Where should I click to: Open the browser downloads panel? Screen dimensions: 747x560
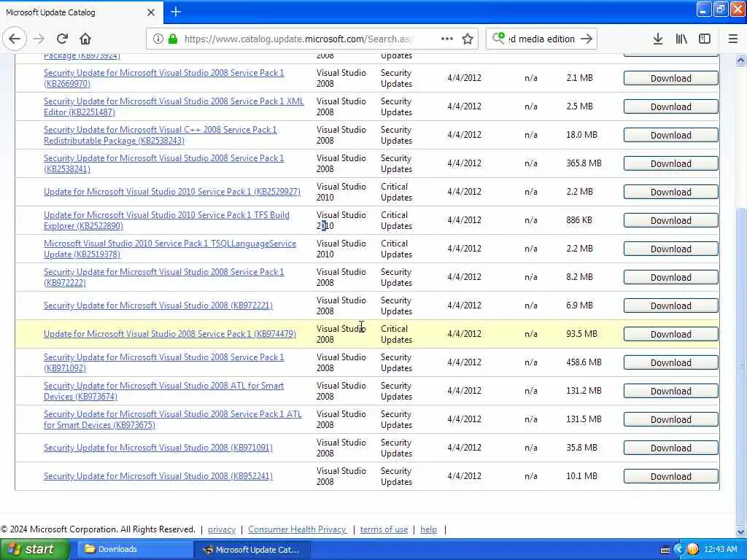click(x=658, y=39)
